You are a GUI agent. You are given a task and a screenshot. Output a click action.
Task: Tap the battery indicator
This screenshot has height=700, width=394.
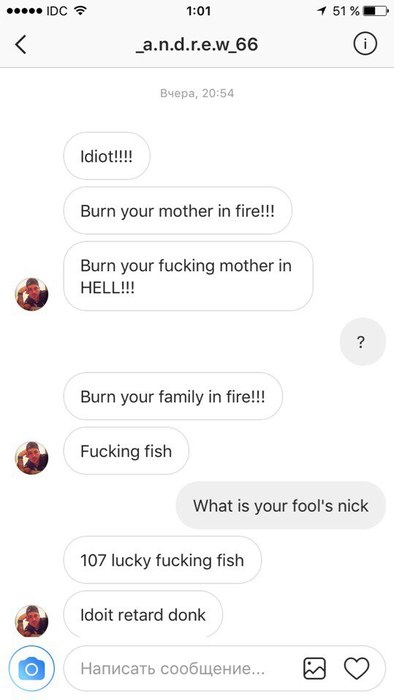(375, 11)
